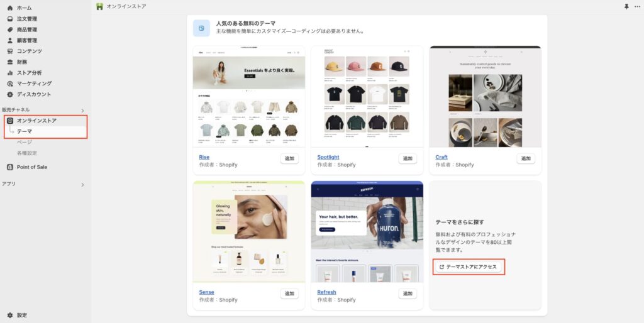
Task: Open ストア分析 in the sidebar
Action: pyautogui.click(x=29, y=73)
